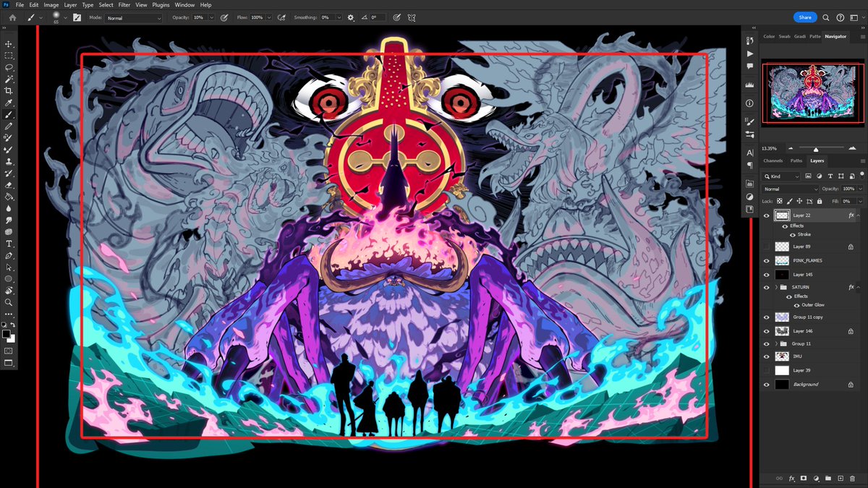The height and width of the screenshot is (488, 868).
Task: Lock transparent pixels button
Action: tap(780, 201)
